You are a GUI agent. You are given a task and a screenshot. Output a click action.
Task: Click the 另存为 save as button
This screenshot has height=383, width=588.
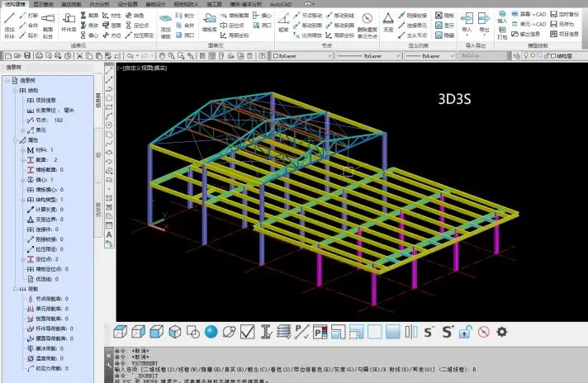click(x=562, y=24)
